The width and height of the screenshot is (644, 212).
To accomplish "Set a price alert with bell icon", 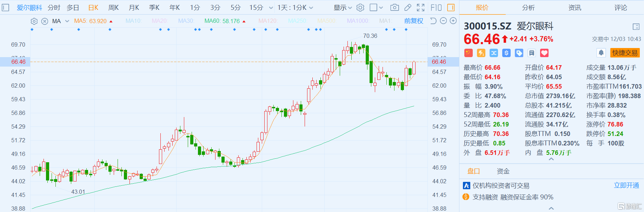I will pos(601,53).
